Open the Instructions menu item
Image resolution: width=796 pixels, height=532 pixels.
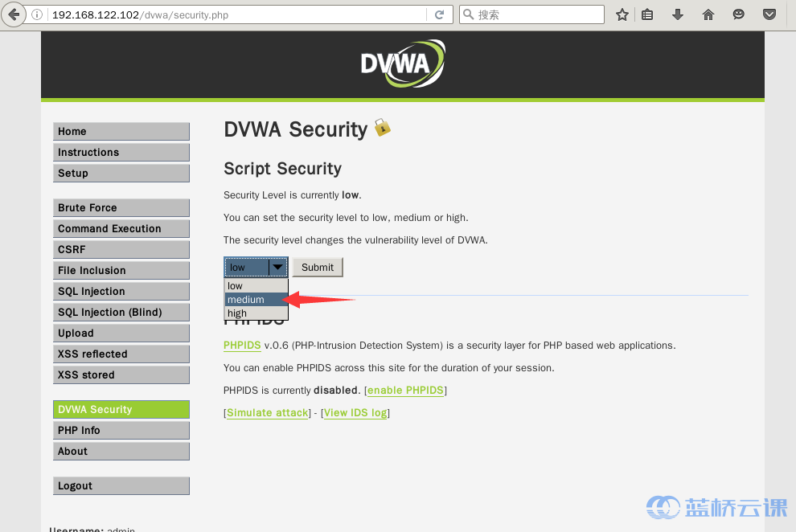(x=121, y=152)
